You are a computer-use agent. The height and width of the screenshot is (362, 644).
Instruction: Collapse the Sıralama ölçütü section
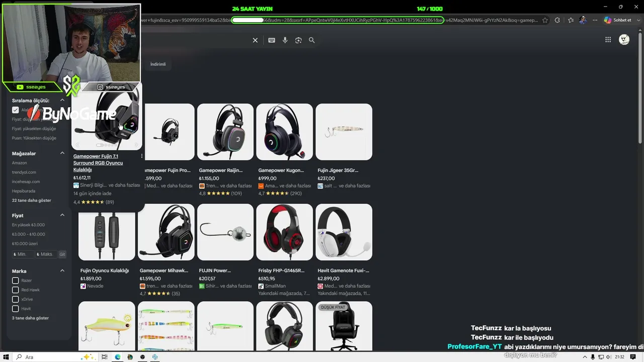click(x=62, y=101)
